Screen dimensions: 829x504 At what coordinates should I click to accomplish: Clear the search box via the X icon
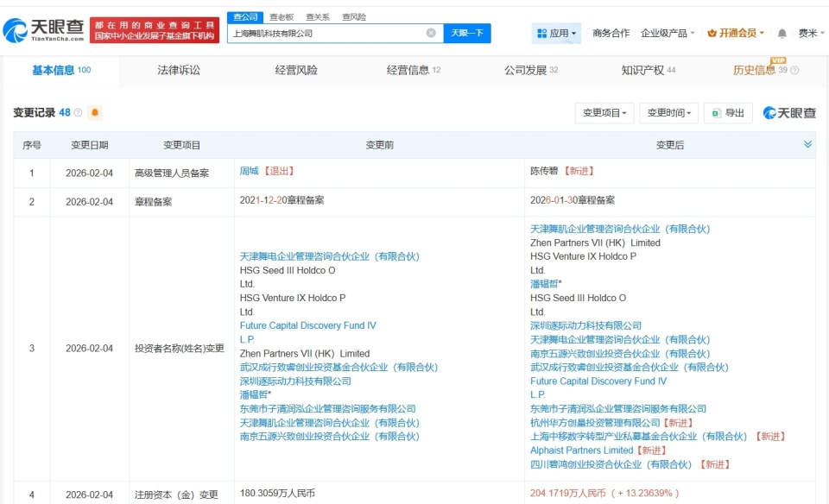click(429, 32)
